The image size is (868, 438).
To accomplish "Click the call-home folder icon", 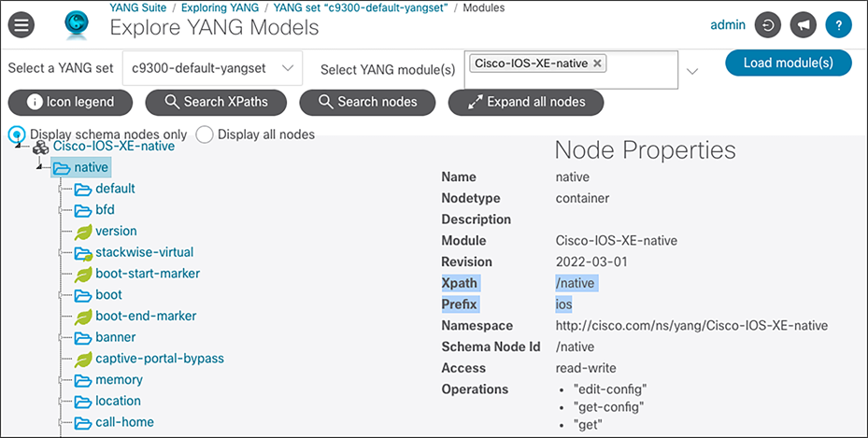I will click(x=83, y=422).
